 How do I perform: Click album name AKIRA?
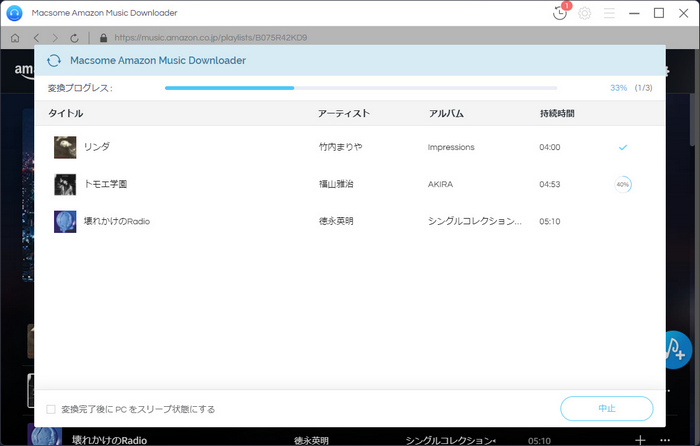point(440,184)
